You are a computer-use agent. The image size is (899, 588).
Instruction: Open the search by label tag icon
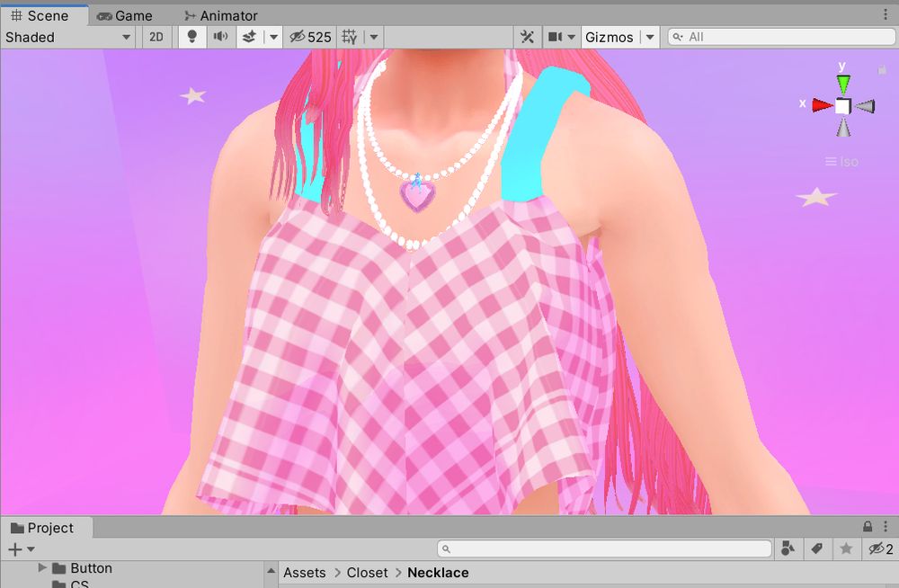click(x=817, y=549)
